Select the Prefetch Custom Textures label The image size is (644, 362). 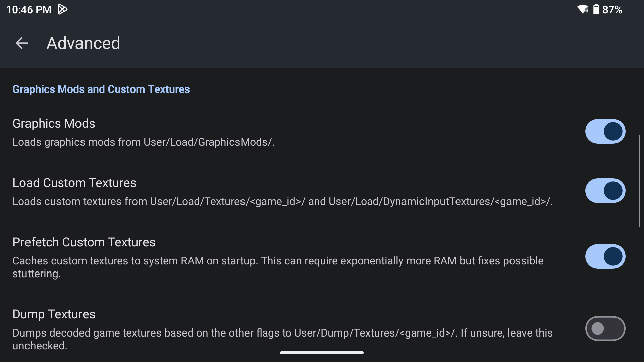(84, 242)
